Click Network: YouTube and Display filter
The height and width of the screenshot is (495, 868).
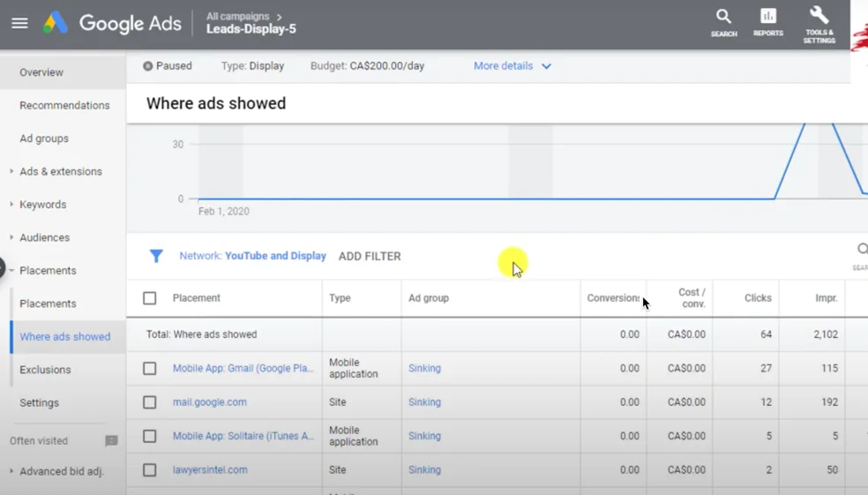coord(252,256)
